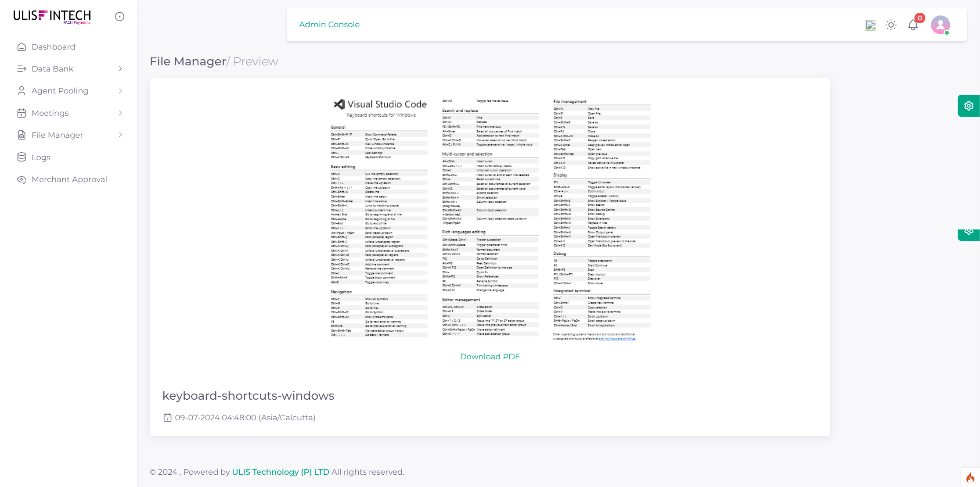Open the upper settings gear tab

point(969,106)
